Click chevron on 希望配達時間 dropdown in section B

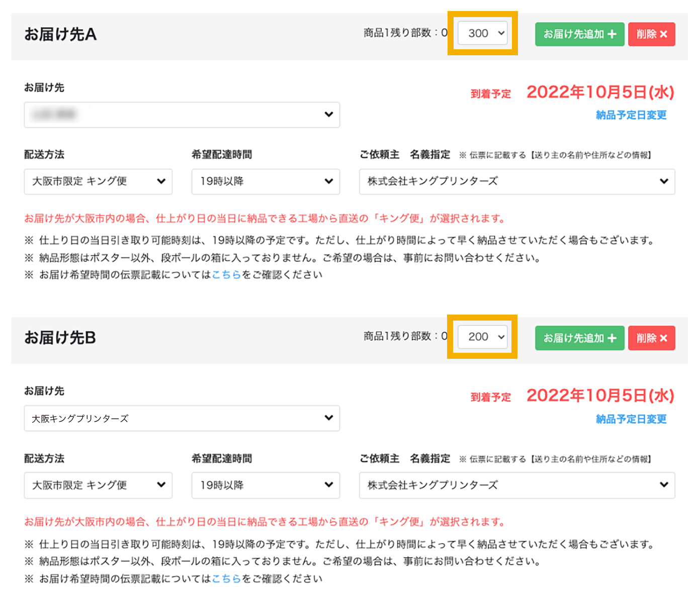pos(329,485)
